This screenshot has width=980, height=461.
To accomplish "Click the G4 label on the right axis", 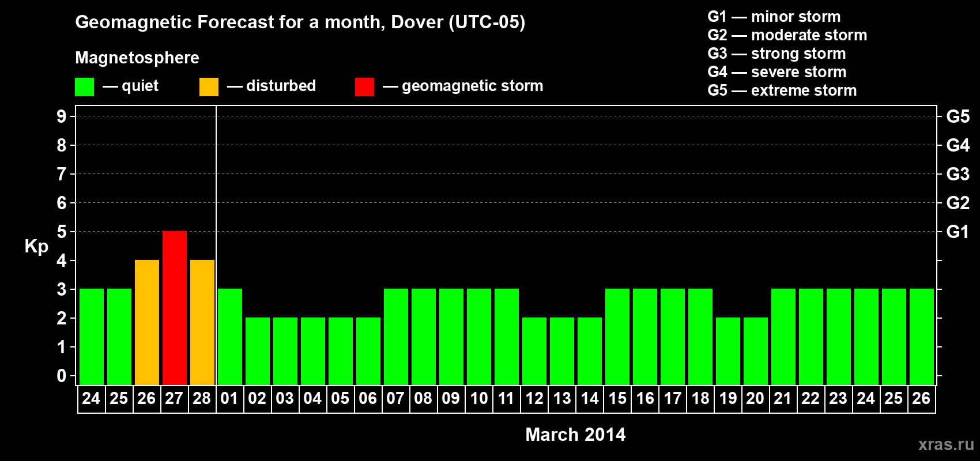I will pyautogui.click(x=958, y=145).
